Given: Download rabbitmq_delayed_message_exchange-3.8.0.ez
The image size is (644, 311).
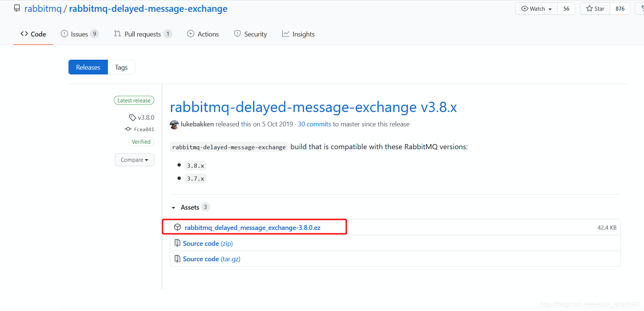Looking at the screenshot, I should [x=253, y=228].
